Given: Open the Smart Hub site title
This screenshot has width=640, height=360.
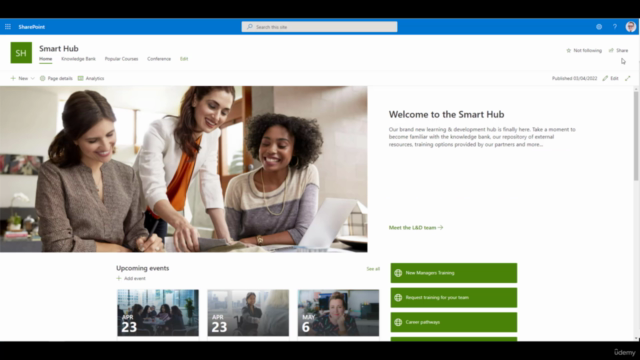Looking at the screenshot, I should pos(59,49).
